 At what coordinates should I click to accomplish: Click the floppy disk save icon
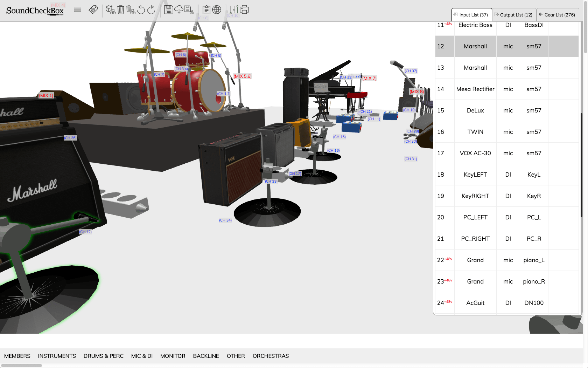[168, 10]
